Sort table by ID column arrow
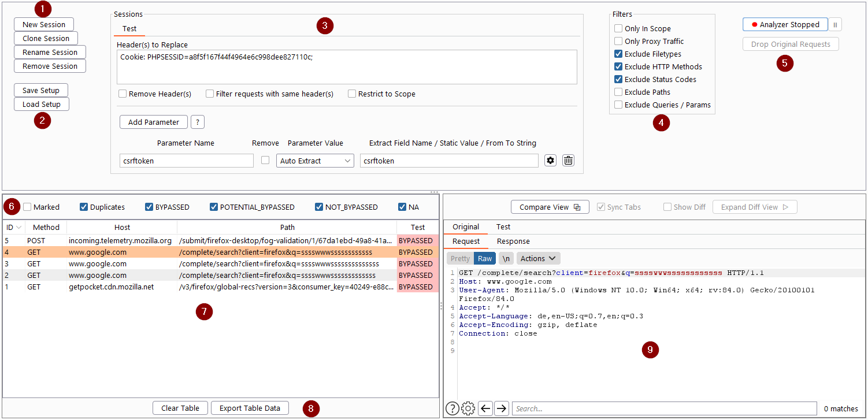The height and width of the screenshot is (420, 868). coord(18,228)
